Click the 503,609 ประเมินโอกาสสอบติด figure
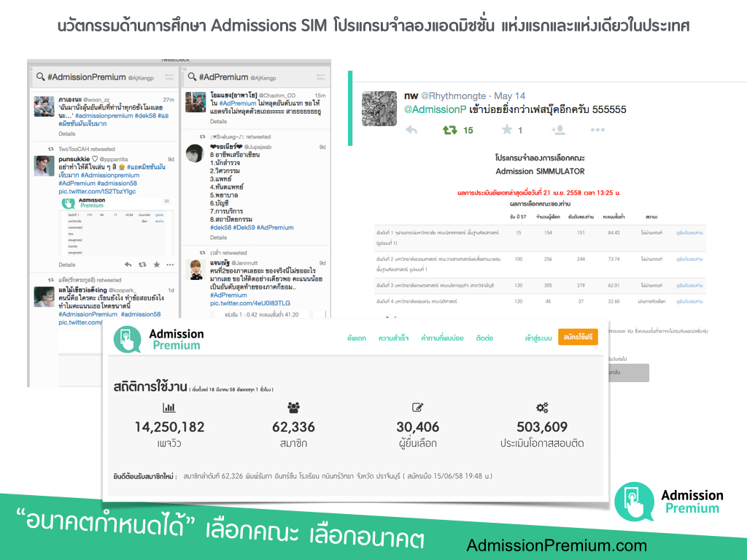The height and width of the screenshot is (560, 747). click(x=542, y=427)
